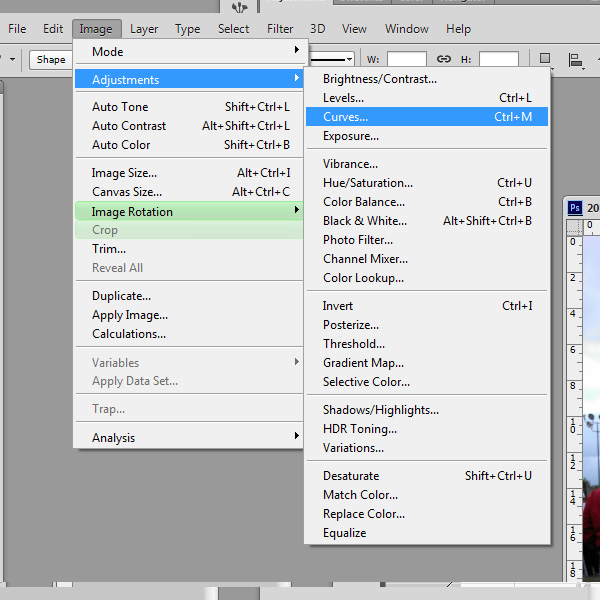Viewport: 600px width, 600px height.
Task: Open Photo Filter adjustment
Action: pyautogui.click(x=427, y=240)
